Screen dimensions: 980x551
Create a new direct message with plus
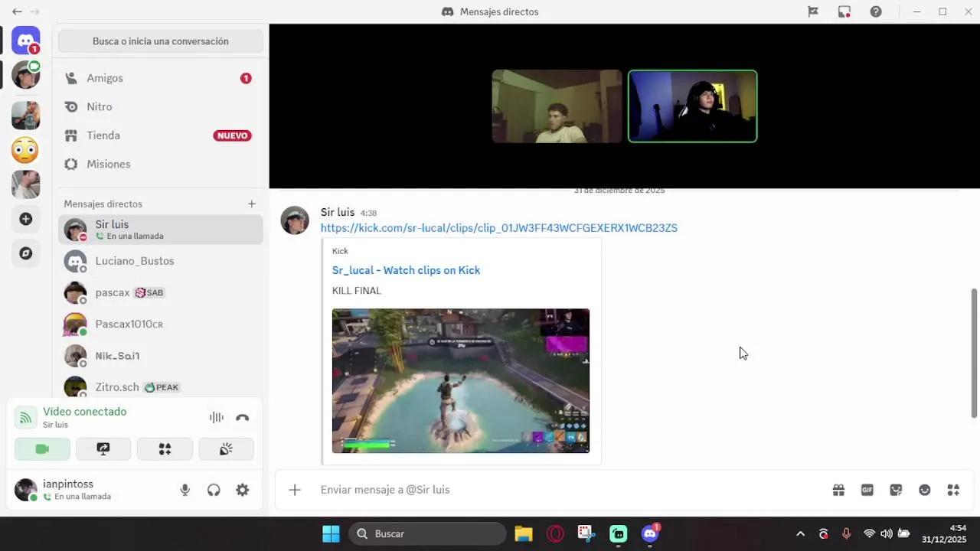[251, 204]
